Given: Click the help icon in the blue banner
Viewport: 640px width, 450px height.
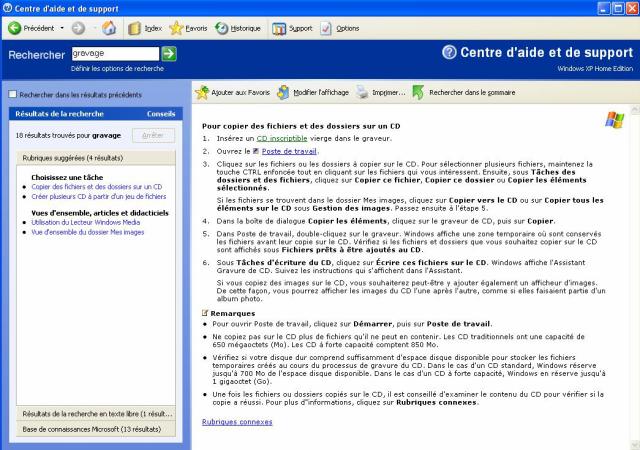Looking at the screenshot, I should pyautogui.click(x=449, y=52).
